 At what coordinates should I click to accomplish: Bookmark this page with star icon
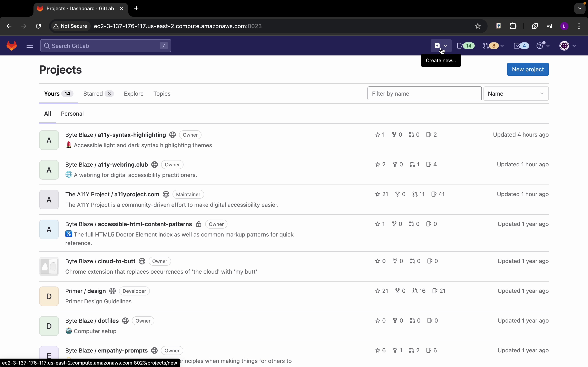click(478, 26)
